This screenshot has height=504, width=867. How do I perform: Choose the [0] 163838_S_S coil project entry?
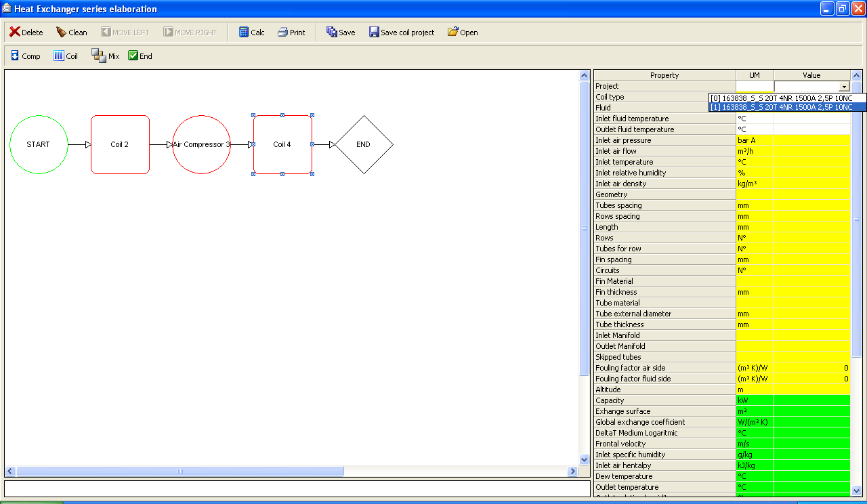(x=787, y=98)
